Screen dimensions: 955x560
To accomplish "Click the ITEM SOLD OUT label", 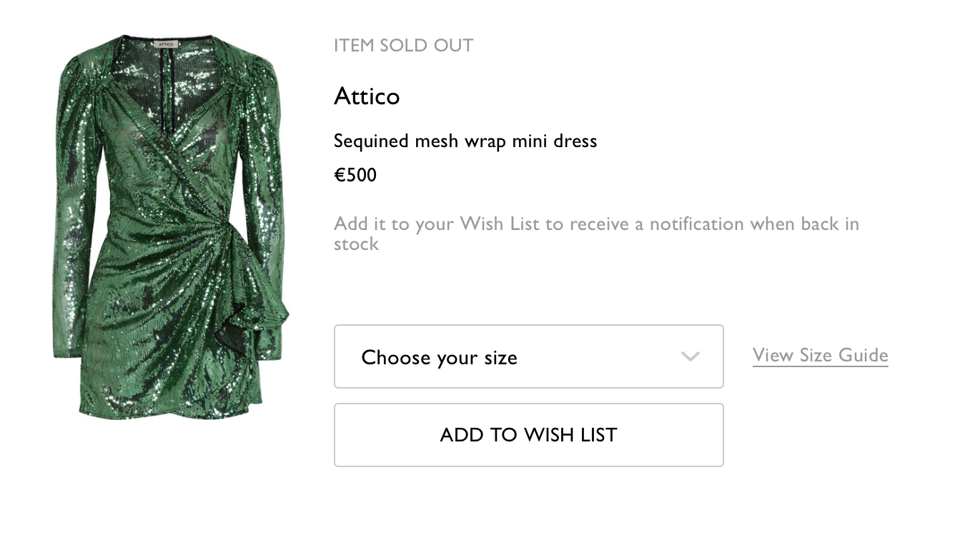I will 403,46.
